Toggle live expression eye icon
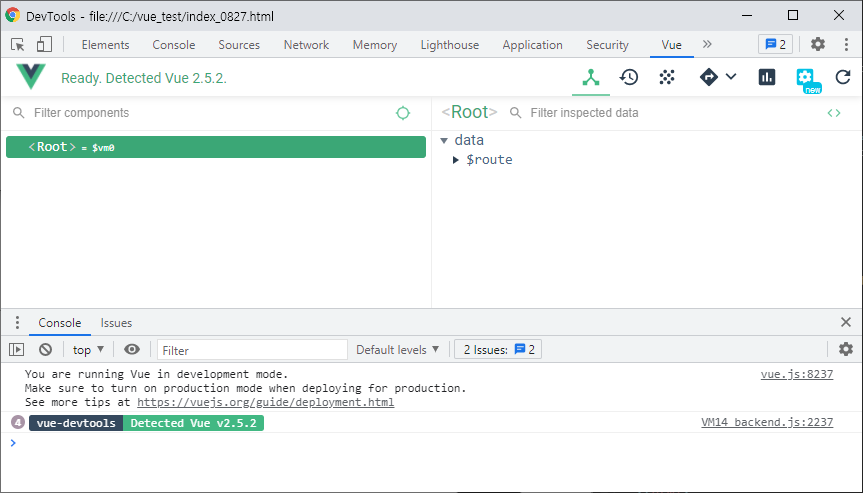863x493 pixels. point(132,349)
